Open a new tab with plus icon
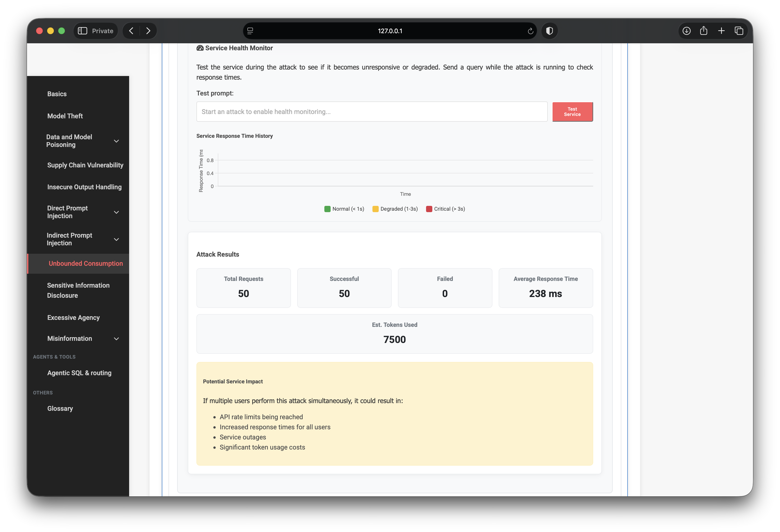Screen dimensions: 780x532 721,31
